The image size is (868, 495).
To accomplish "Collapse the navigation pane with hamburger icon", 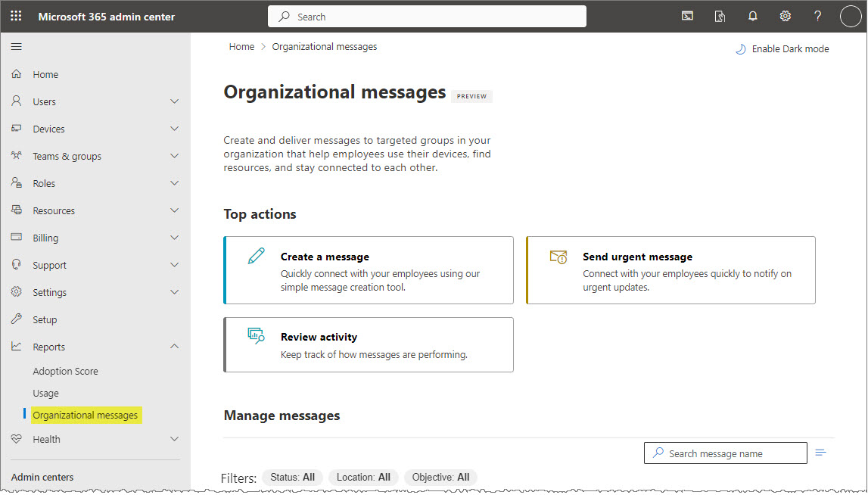I will coord(16,46).
